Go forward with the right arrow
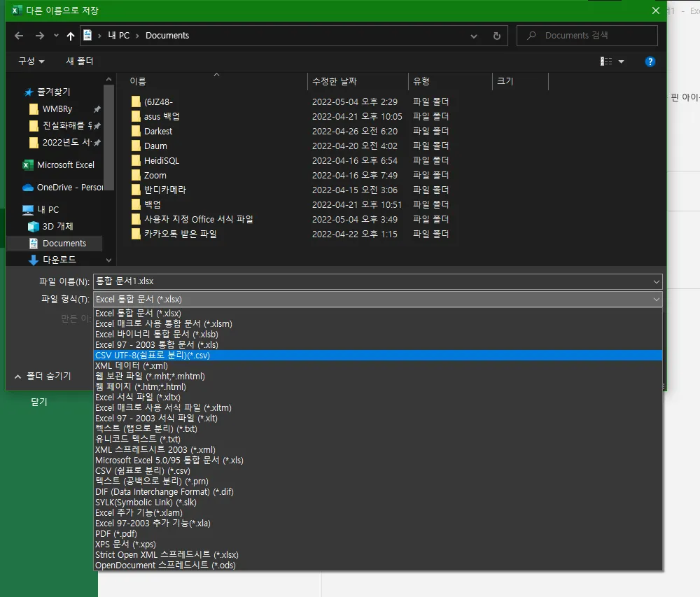The width and height of the screenshot is (700, 597). click(x=40, y=36)
